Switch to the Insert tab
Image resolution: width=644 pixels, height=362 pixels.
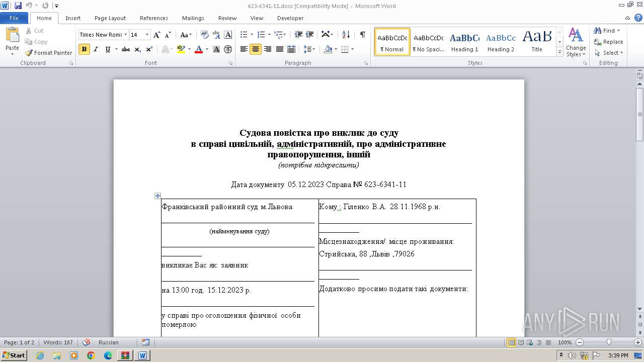tap(73, 18)
